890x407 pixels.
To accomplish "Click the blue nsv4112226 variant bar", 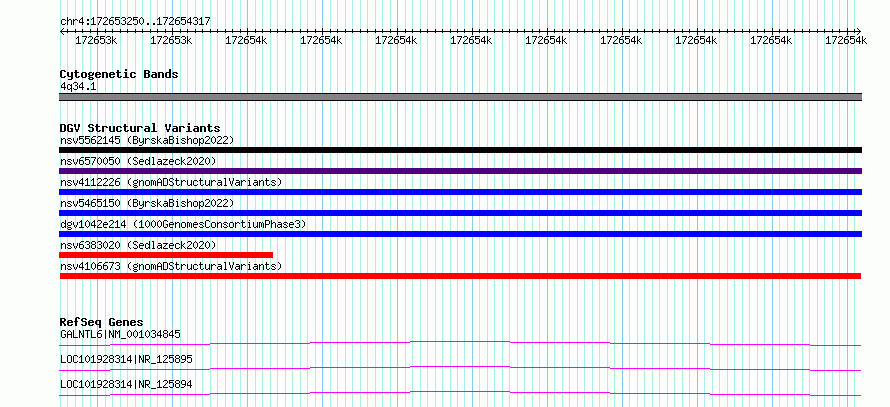I will tap(460, 192).
